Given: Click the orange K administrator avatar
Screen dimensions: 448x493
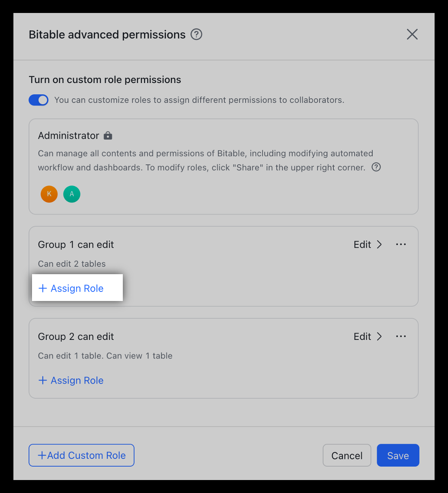Looking at the screenshot, I should point(49,194).
